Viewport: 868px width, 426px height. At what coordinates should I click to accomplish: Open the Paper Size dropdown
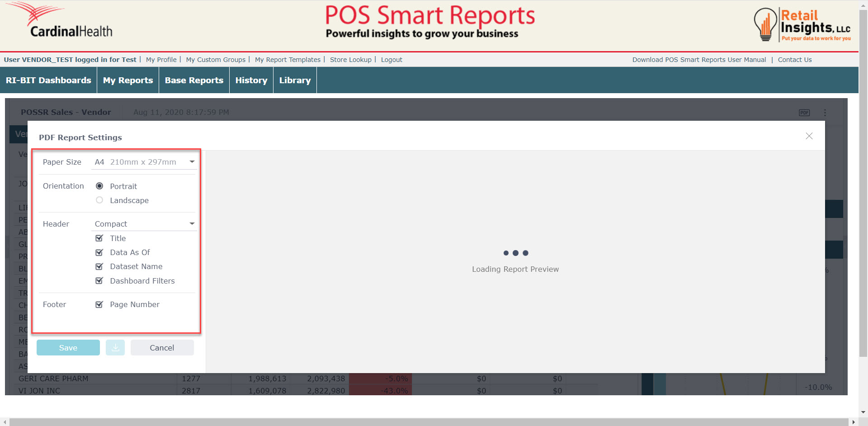click(x=144, y=162)
